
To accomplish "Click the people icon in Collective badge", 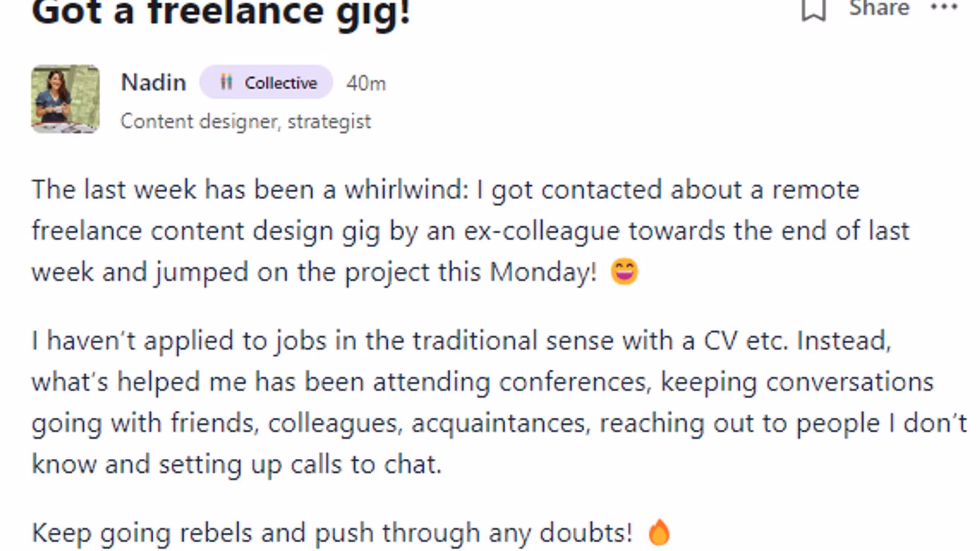I will (226, 82).
